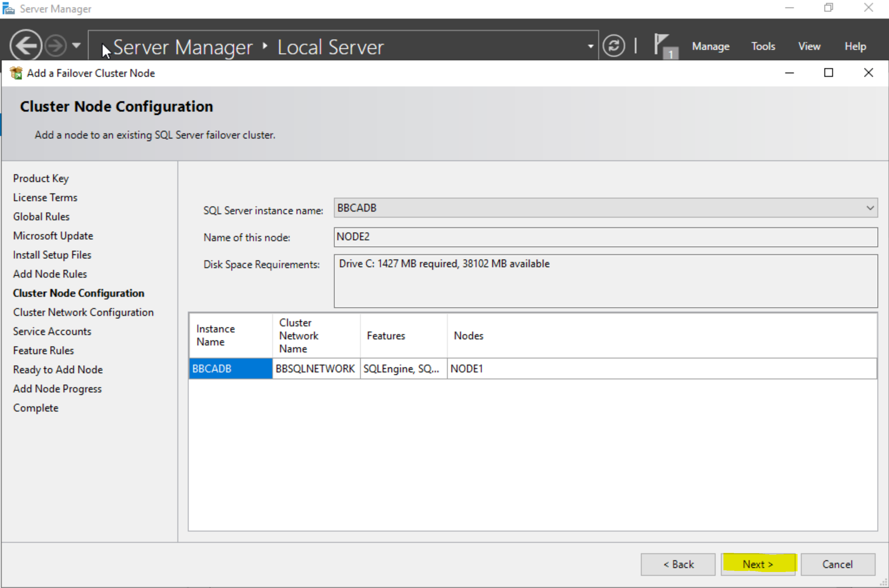Open navigation history dropdown arrow
Viewport: 889px width, 588px height.
click(x=76, y=46)
